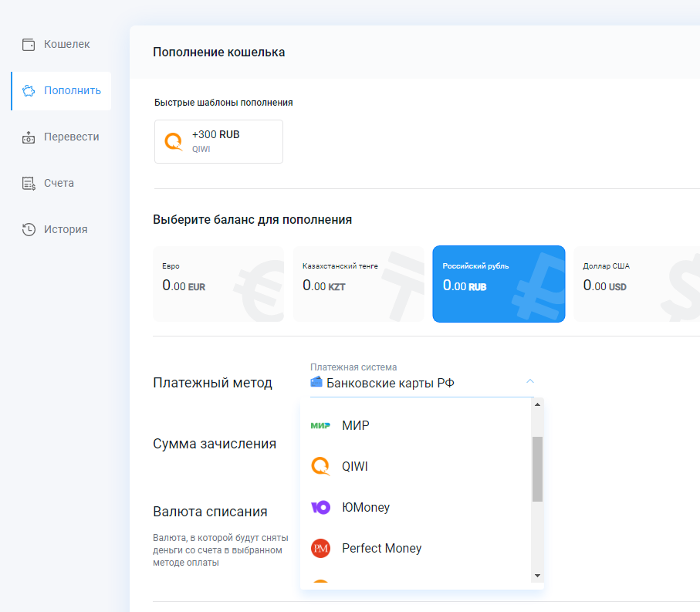Click dropdown scrollbar up arrow
Screen dimensions: 700x612
pos(537,404)
